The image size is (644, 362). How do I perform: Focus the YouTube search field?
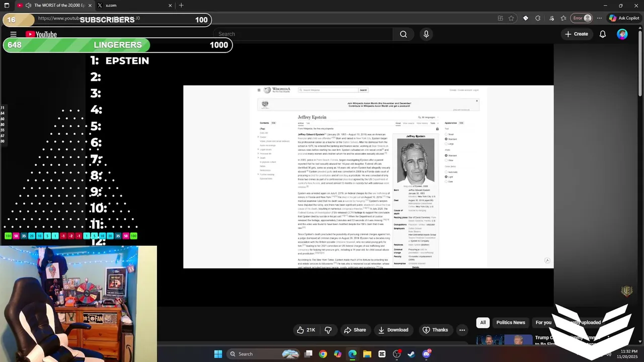[303, 34]
